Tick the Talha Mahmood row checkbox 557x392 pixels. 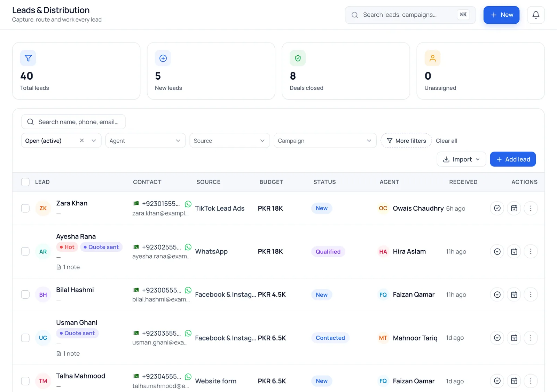click(25, 381)
